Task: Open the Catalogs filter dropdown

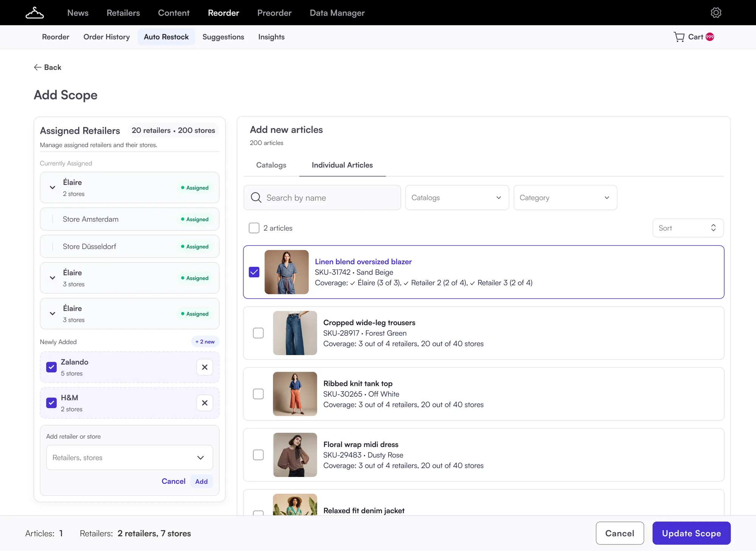Action: tap(457, 197)
